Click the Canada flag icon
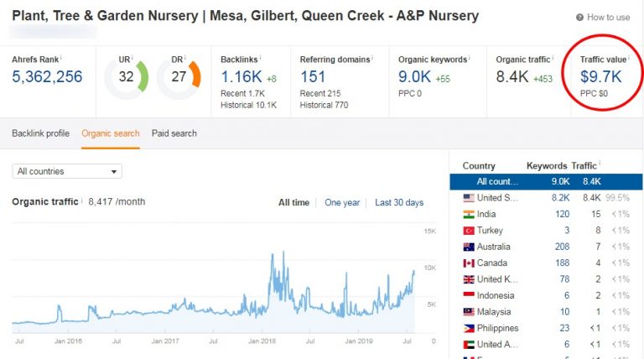 point(469,263)
